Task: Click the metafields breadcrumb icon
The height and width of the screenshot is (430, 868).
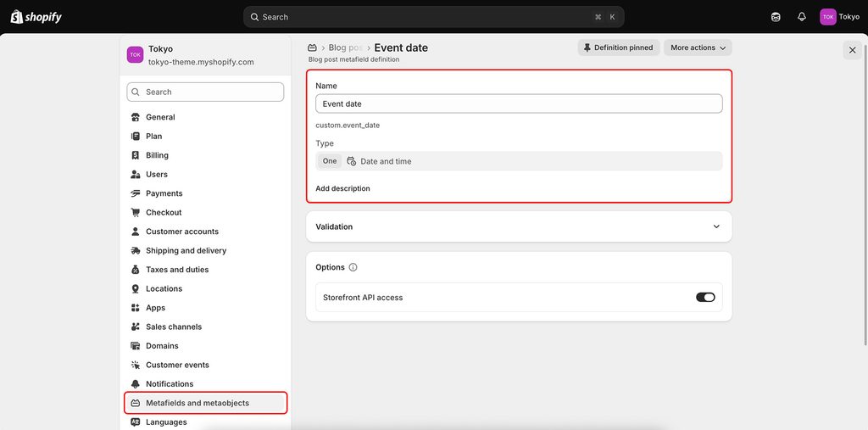Action: pos(312,47)
